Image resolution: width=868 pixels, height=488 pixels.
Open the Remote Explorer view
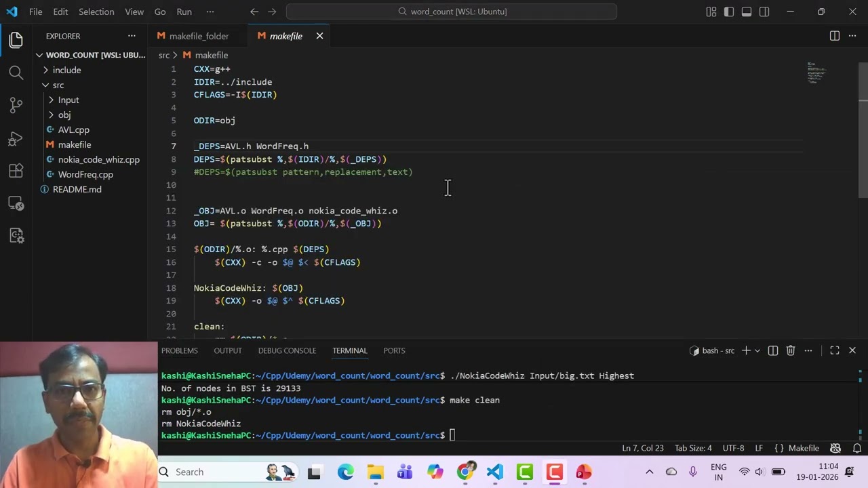pos(16,203)
